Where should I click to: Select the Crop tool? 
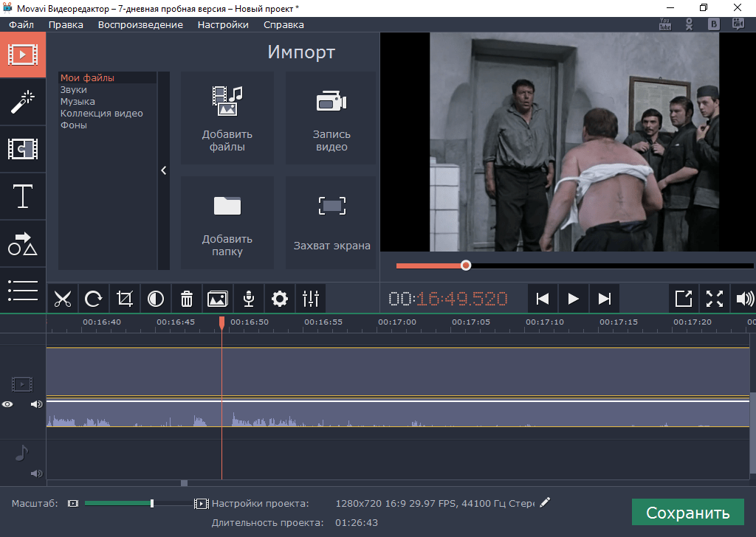point(124,299)
